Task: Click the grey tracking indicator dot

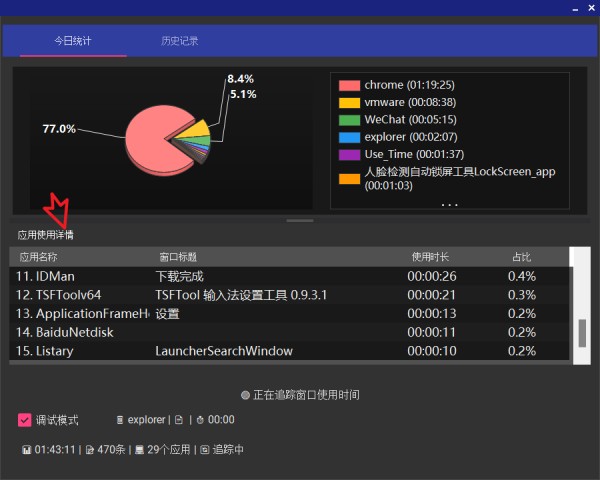Action: pos(245,395)
